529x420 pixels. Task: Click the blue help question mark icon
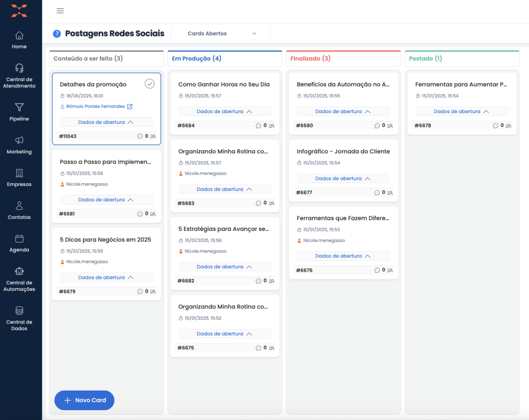(x=57, y=34)
